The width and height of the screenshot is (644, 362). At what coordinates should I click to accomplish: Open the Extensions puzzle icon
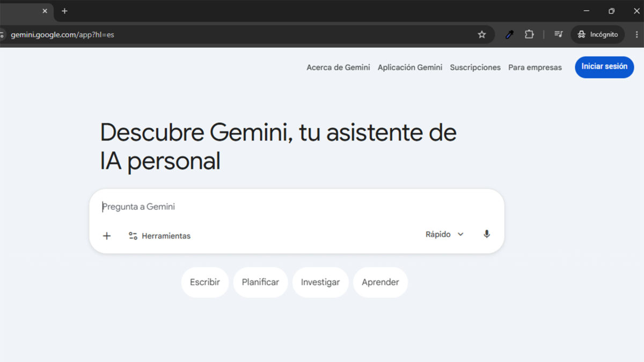(529, 34)
